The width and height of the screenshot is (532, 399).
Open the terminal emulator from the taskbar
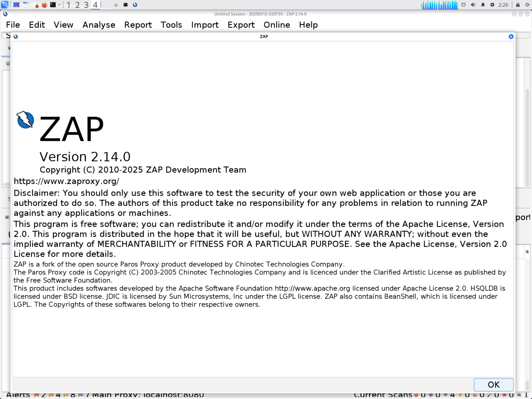(x=53, y=5)
